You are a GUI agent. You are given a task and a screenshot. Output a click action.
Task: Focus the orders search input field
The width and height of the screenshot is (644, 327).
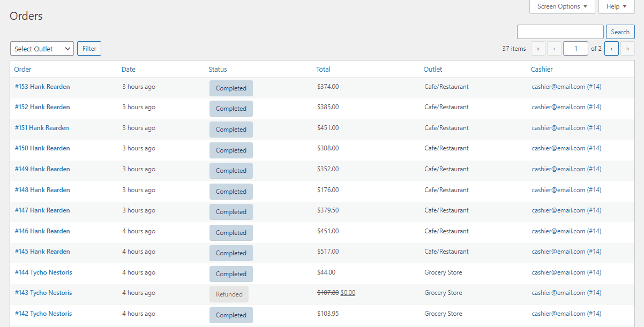(560, 32)
